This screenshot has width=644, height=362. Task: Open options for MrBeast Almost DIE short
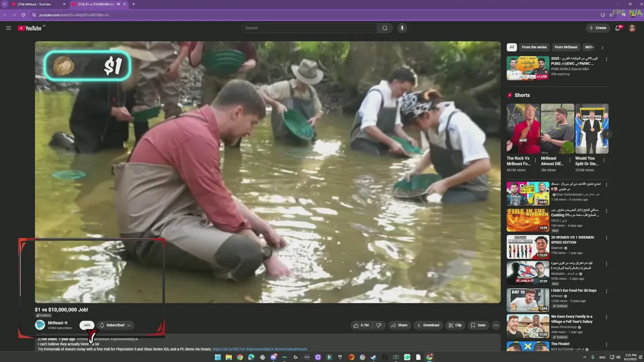(x=570, y=160)
